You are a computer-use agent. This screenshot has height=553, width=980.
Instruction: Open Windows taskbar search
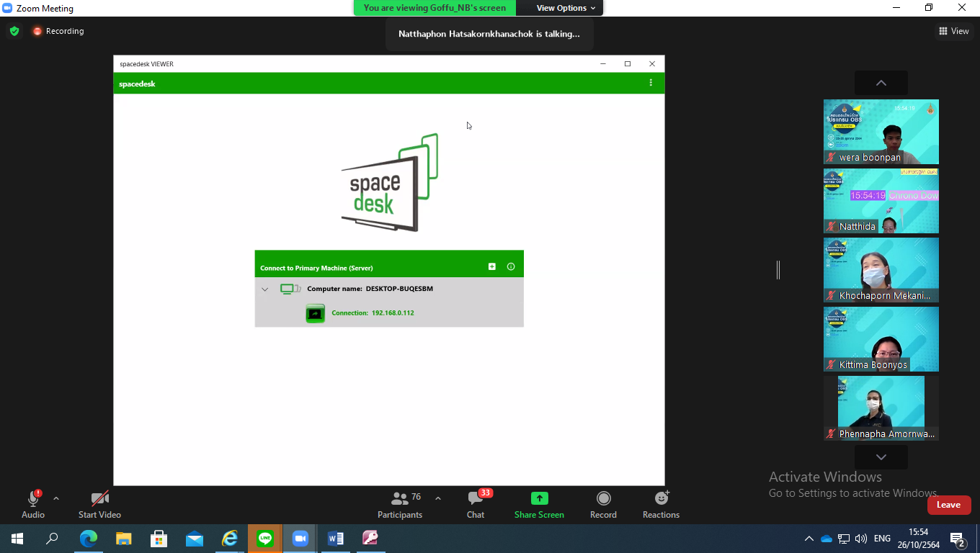point(52,538)
